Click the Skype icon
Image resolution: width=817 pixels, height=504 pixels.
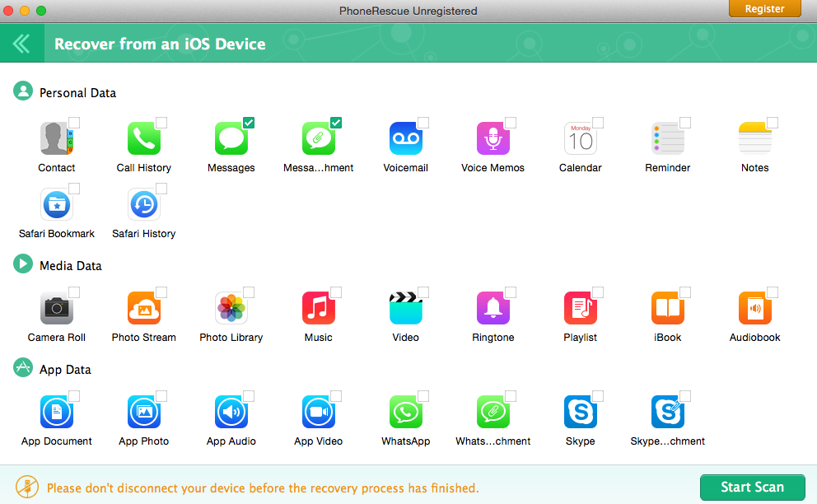581,412
